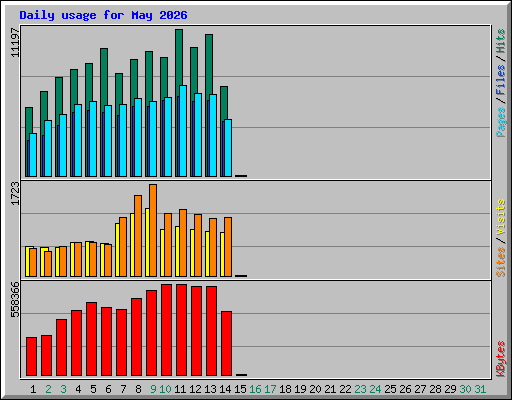
Task: Click the 1723 visits axis value
Action: [x=15, y=193]
